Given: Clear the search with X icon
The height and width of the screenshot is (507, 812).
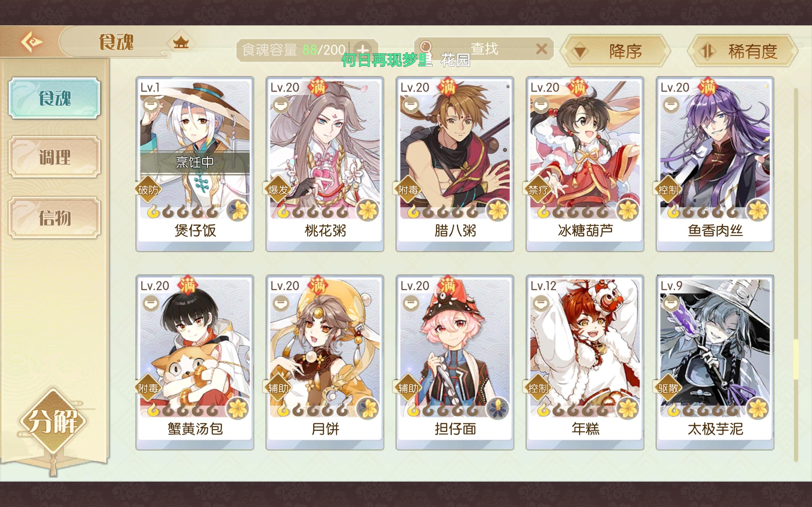Looking at the screenshot, I should click(x=541, y=49).
